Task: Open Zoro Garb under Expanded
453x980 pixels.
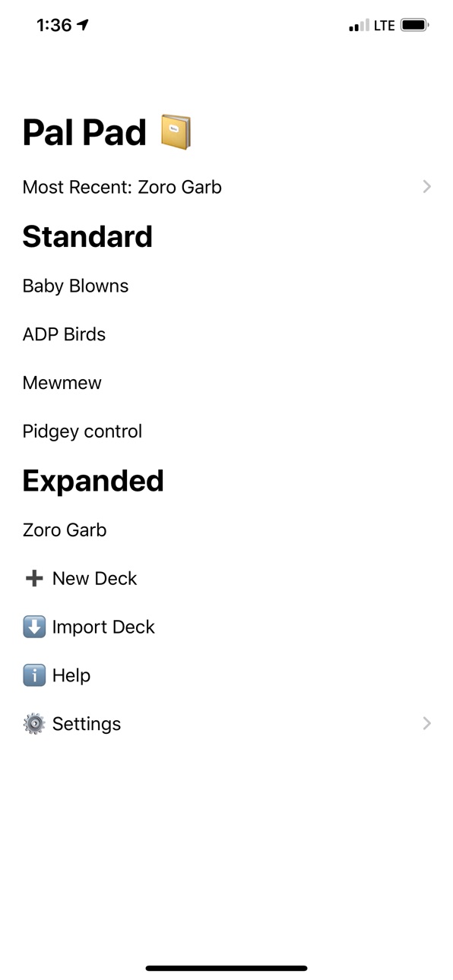Action: pyautogui.click(x=65, y=530)
